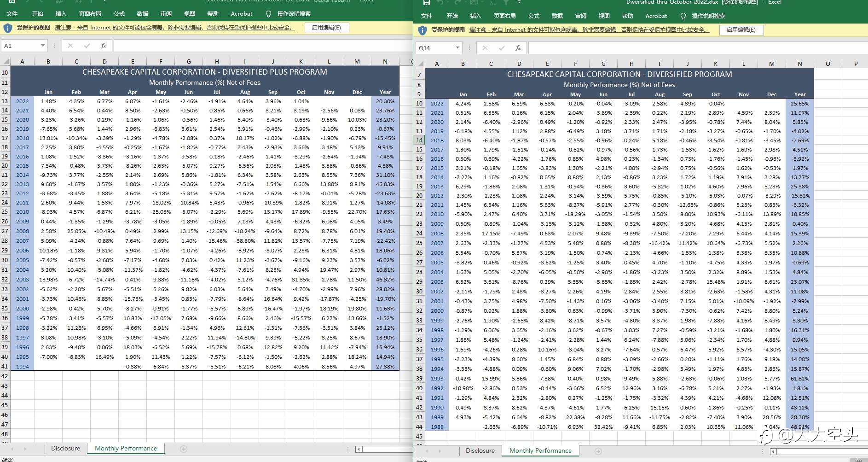868x462 pixels.
Task: Open the 公式 tab in the left window
Action: [119, 14]
